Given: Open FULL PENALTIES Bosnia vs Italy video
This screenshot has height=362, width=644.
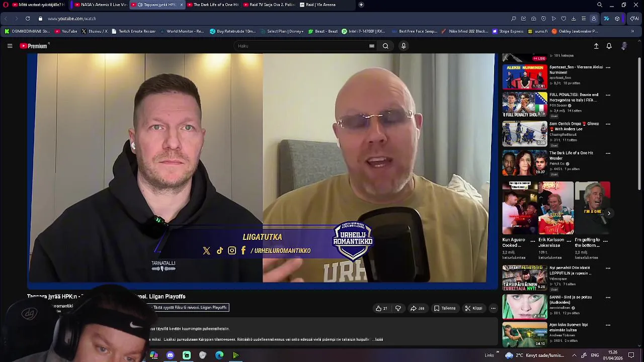Looking at the screenshot, I should point(525,105).
